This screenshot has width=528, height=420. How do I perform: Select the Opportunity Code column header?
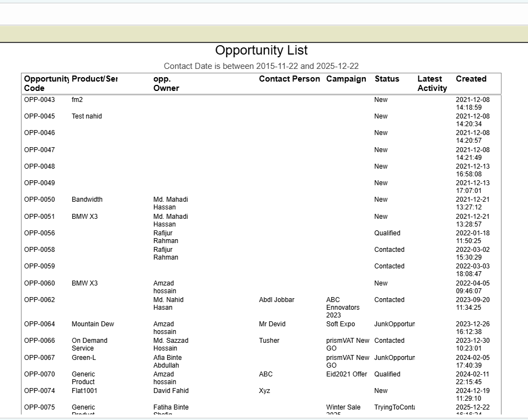pyautogui.click(x=46, y=83)
